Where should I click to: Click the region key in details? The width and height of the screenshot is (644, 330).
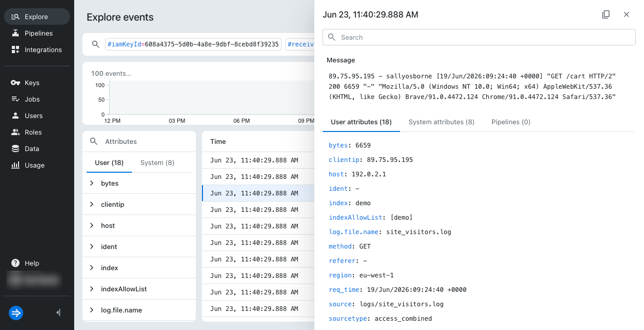tap(340, 275)
